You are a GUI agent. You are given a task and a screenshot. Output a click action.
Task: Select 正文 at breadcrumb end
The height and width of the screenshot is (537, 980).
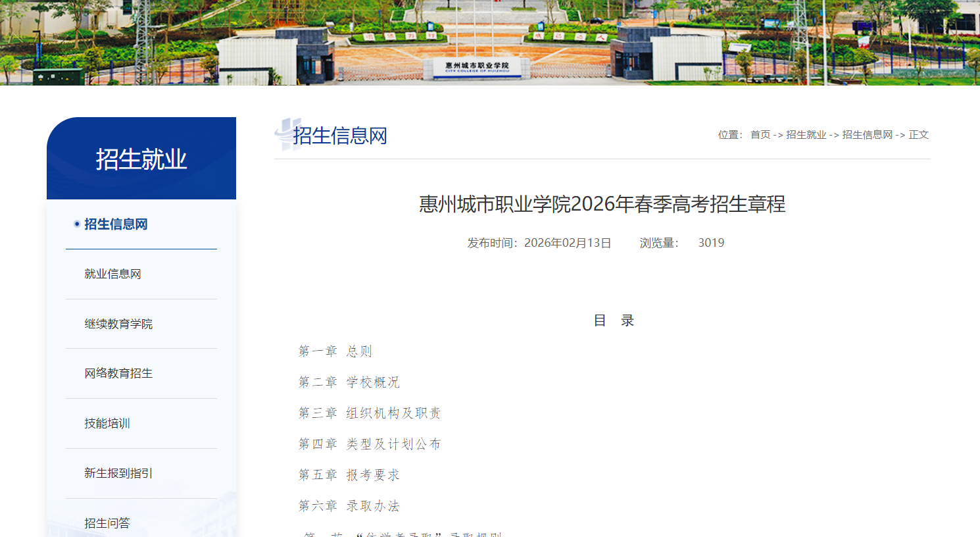tap(919, 134)
